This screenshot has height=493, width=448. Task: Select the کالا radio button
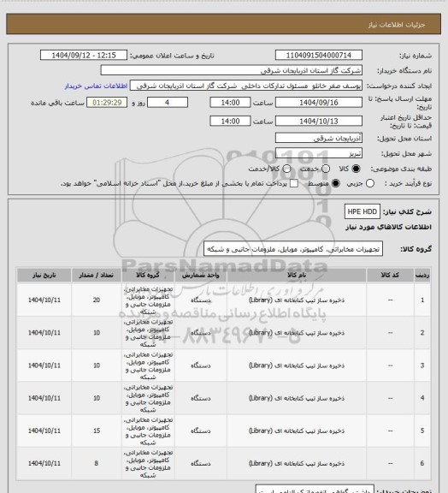(x=356, y=169)
